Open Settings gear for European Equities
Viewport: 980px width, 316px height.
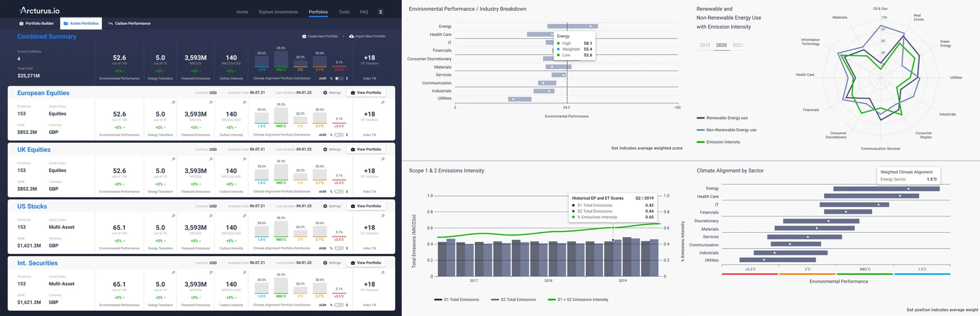coord(325,93)
